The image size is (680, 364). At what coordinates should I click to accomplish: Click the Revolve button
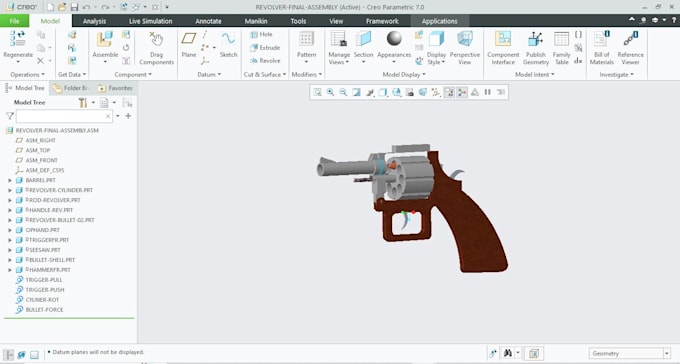click(265, 61)
